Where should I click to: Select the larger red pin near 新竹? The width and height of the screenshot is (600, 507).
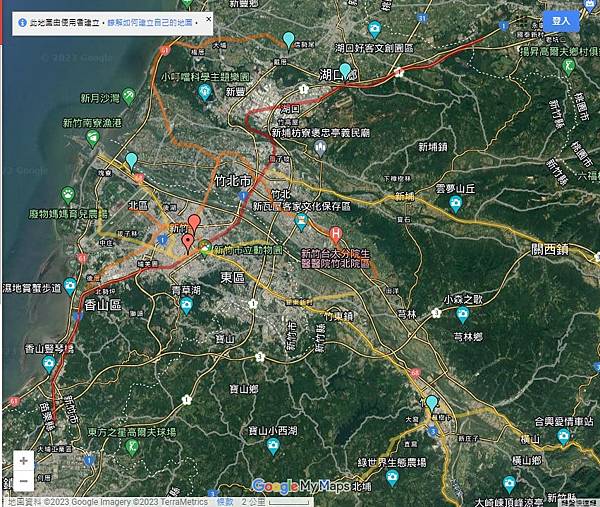tap(194, 224)
